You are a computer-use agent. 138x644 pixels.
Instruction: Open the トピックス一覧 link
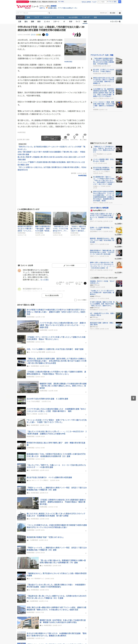click(x=115, y=21)
